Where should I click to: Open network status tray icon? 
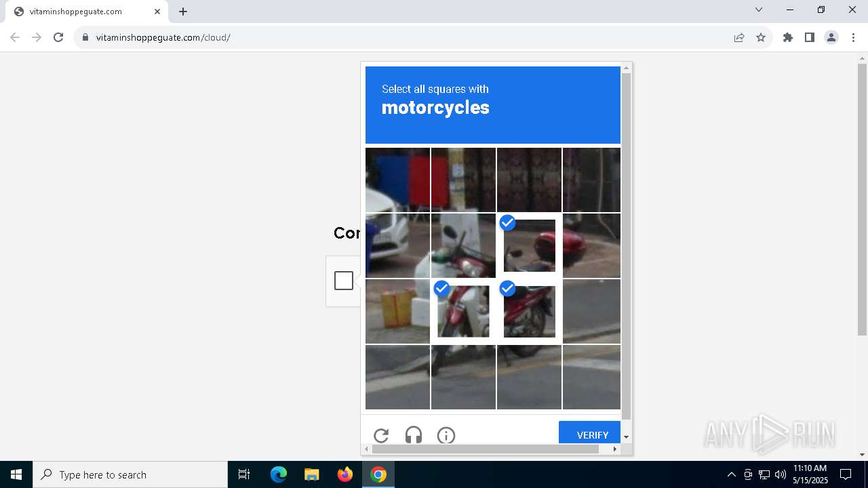pyautogui.click(x=764, y=474)
